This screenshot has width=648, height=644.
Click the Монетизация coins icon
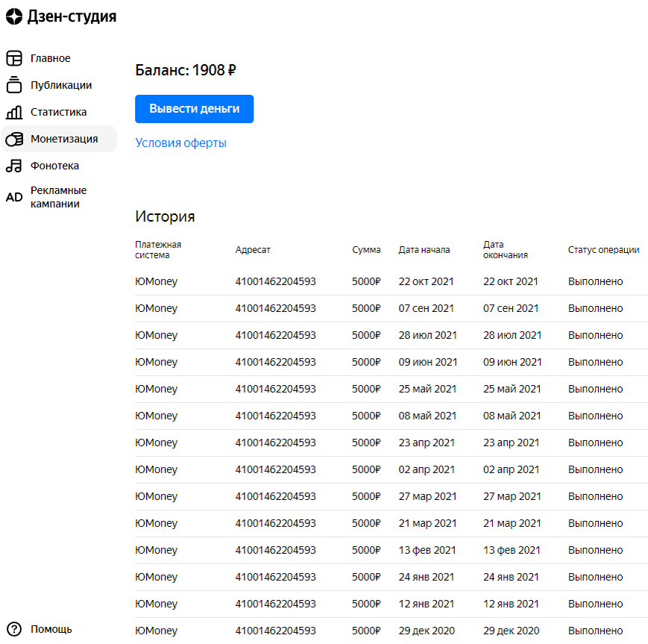(x=14, y=139)
